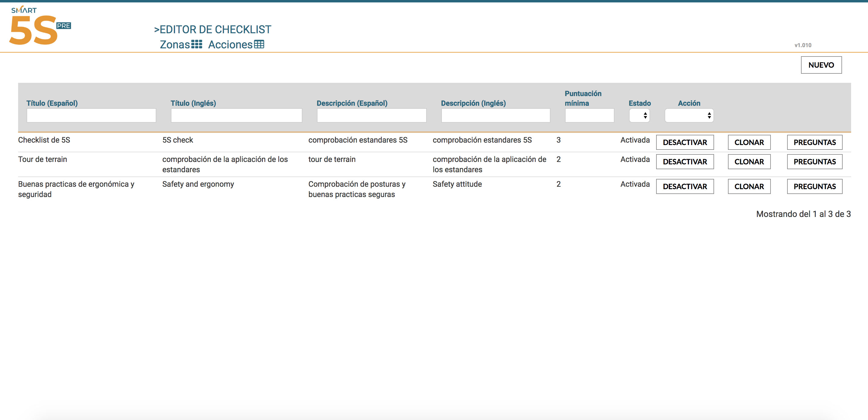
Task: Click the NUEVO button
Action: 821,65
